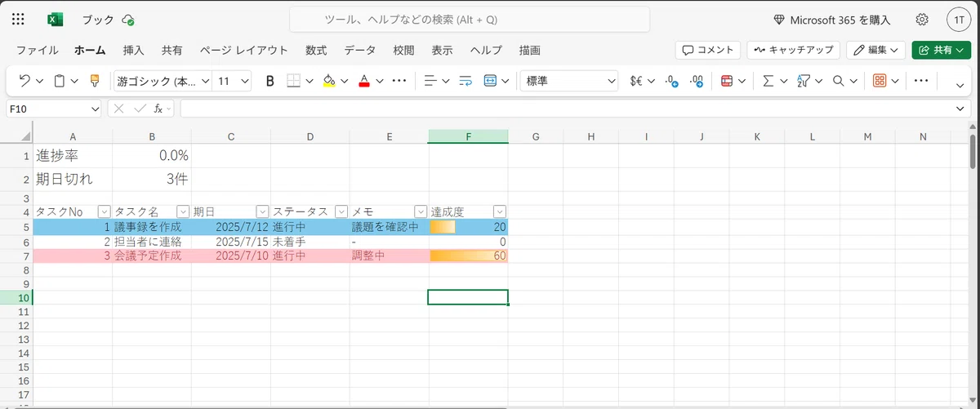980x409 pixels.
Task: Click the search box for tools and help
Action: pos(470,20)
